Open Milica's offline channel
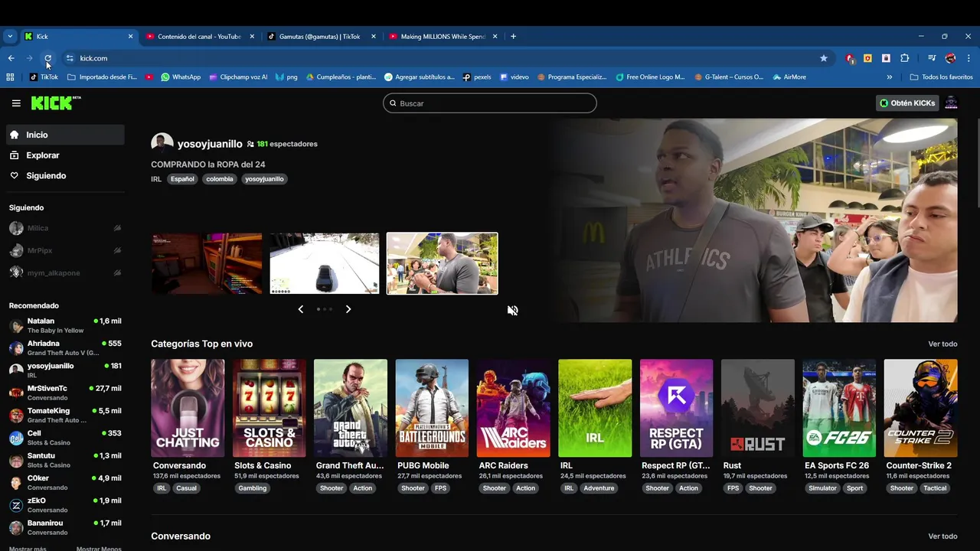980x551 pixels. (x=65, y=228)
